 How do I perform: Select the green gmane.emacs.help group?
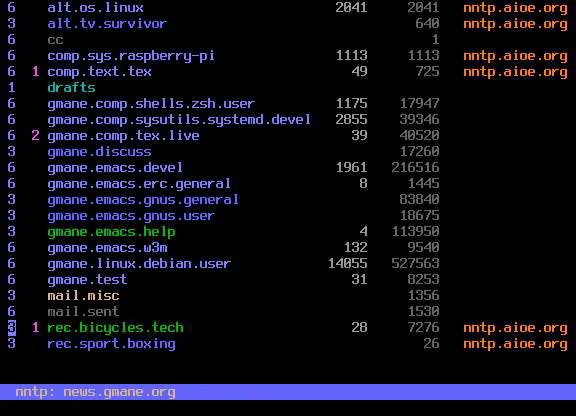(x=111, y=232)
